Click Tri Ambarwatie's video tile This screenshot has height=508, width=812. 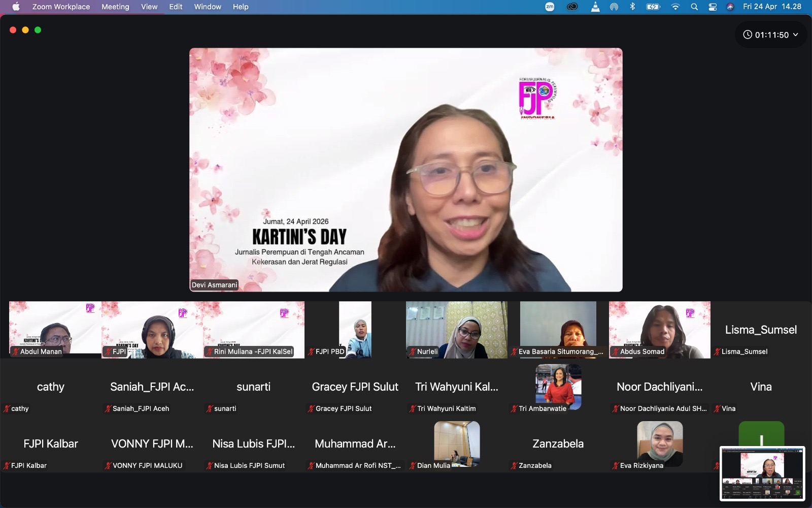pos(558,385)
